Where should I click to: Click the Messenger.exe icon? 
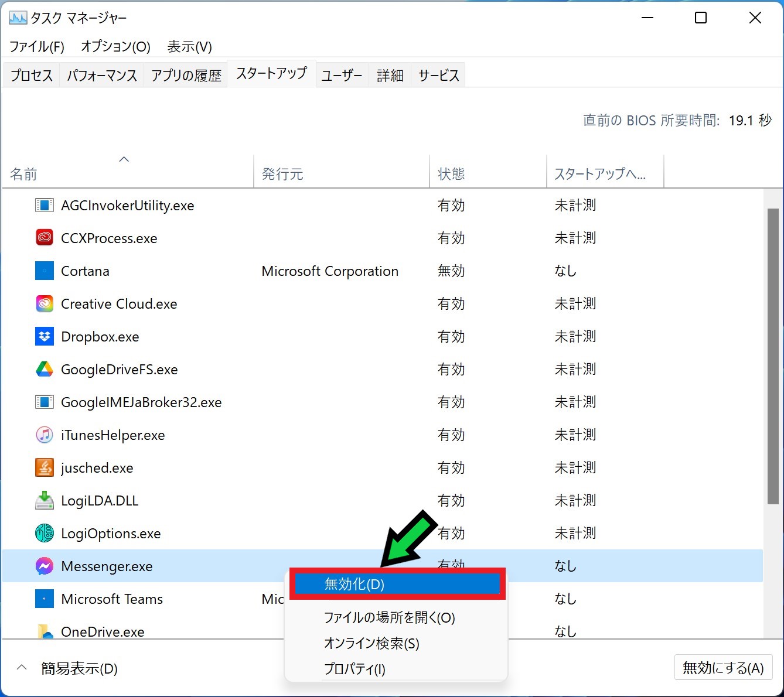(x=45, y=566)
